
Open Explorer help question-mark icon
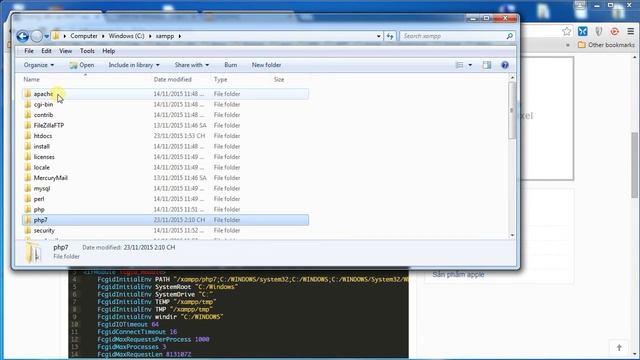coord(505,65)
